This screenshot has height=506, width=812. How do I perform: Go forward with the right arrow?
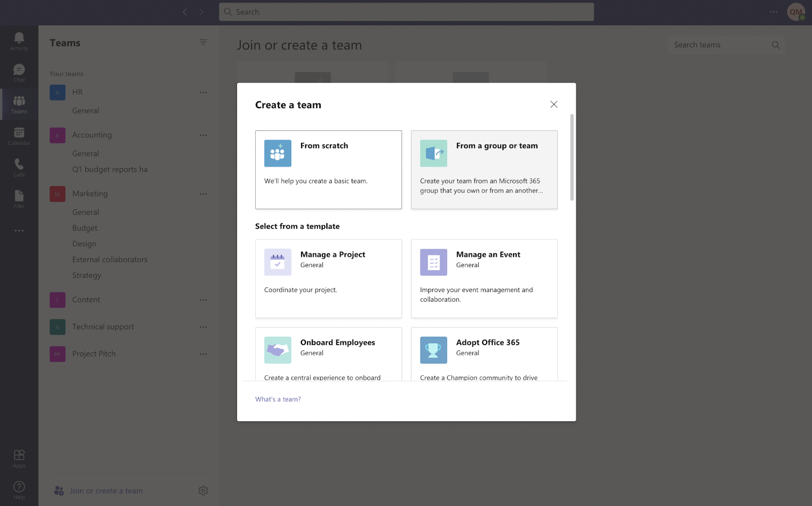201,12
